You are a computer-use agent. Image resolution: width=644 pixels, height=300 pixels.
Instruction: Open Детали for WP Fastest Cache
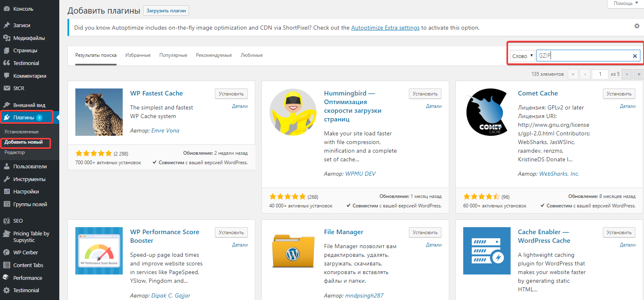[240, 106]
